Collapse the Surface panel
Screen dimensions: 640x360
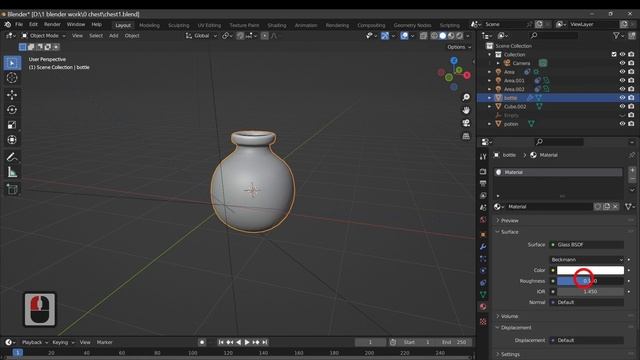coord(509,232)
